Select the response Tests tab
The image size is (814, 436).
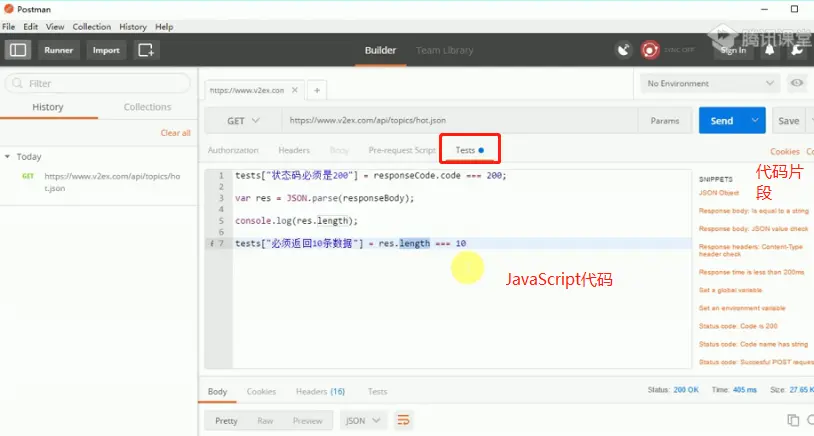pyautogui.click(x=377, y=391)
